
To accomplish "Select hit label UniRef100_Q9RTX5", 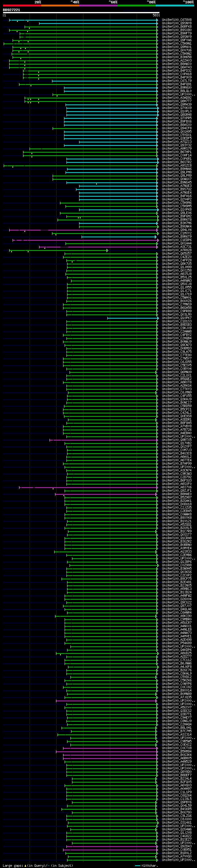I will click(177, 440).
